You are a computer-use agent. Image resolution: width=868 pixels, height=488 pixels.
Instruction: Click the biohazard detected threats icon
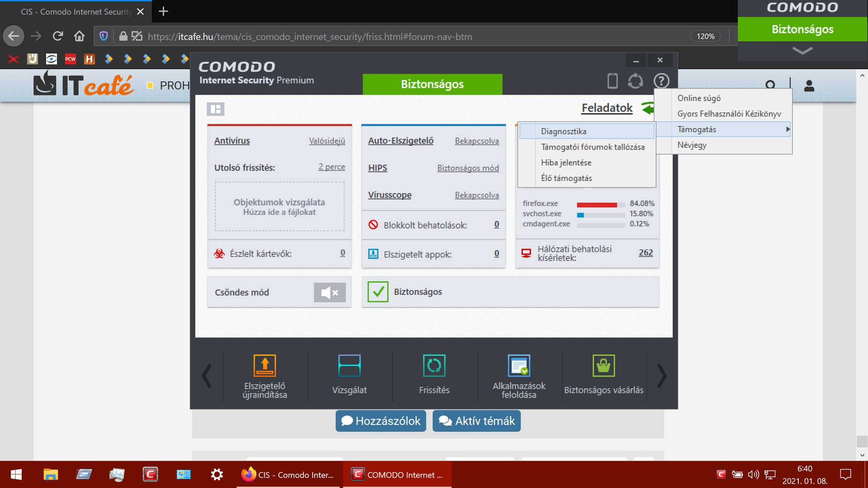point(219,253)
